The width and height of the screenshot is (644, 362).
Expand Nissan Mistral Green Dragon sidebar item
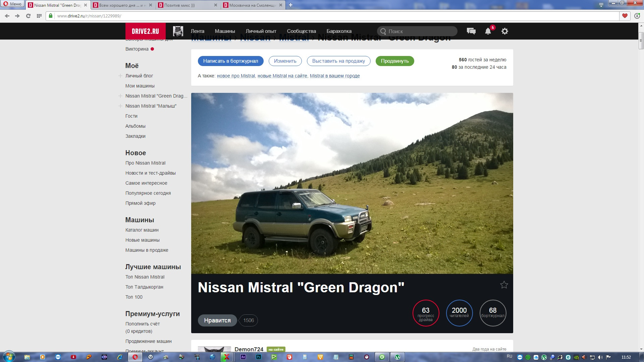point(120,96)
